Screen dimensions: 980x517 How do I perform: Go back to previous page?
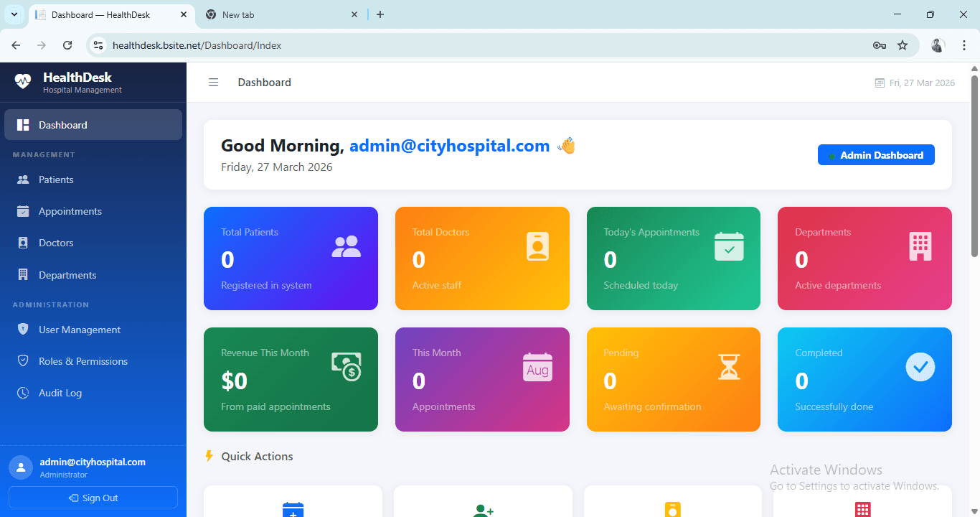tap(16, 45)
